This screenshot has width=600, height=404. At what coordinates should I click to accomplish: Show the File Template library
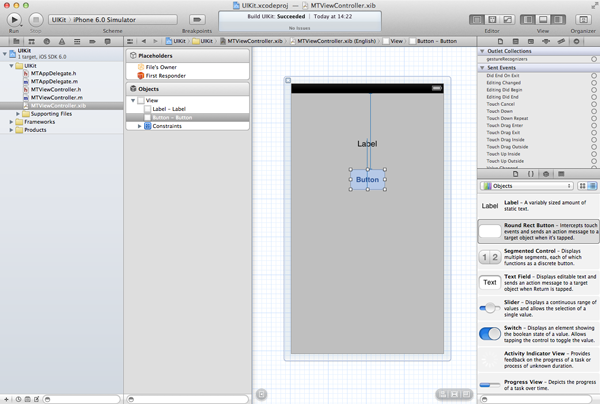(515, 174)
